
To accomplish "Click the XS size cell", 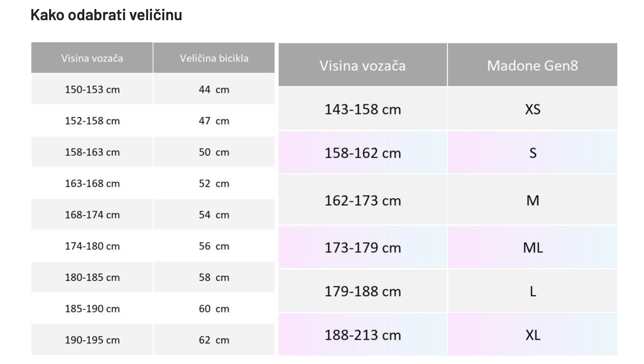I will click(532, 109).
